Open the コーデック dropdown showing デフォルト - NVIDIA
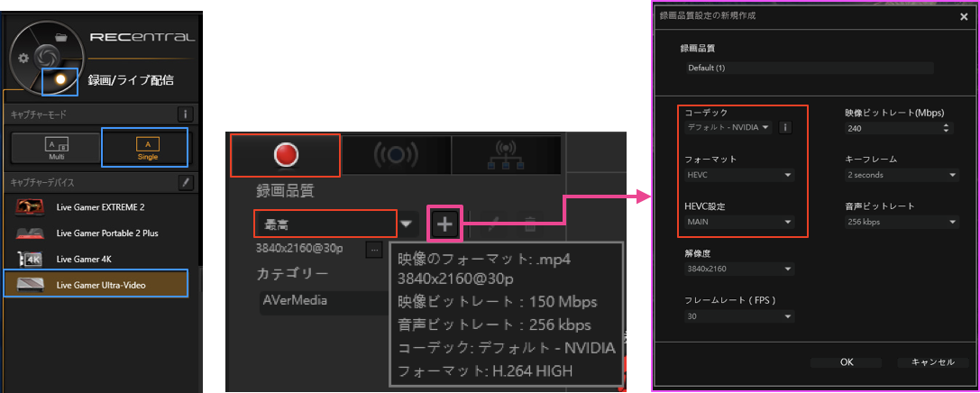The height and width of the screenshot is (393, 980). [x=728, y=127]
